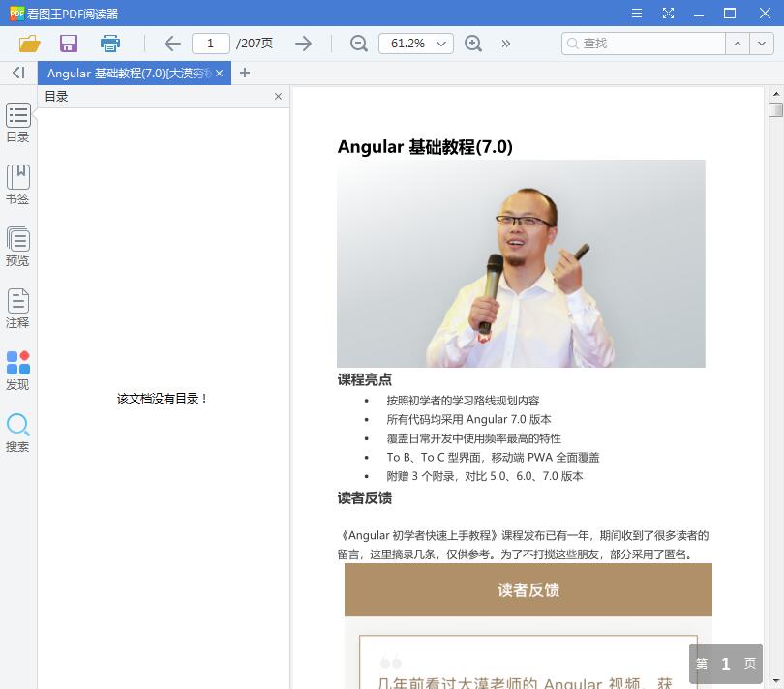
Task: Save the document with the save icon
Action: [68, 44]
